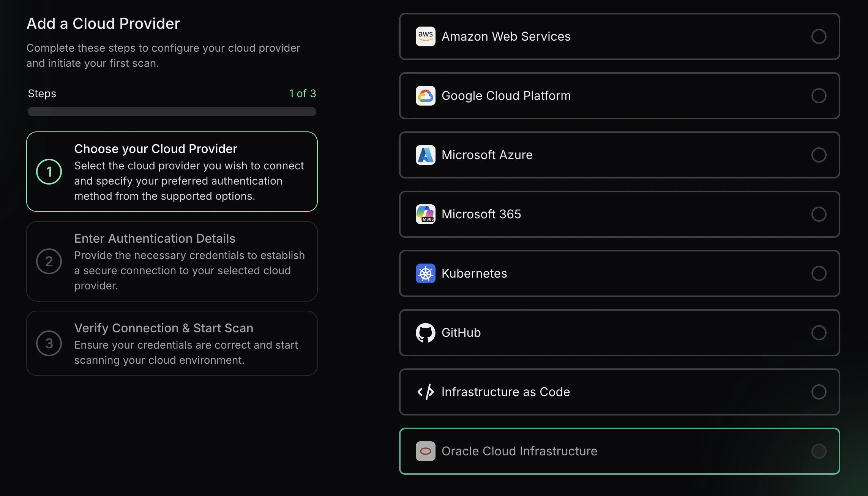Select the Microsoft Azure provider row
The image size is (868, 496).
pyautogui.click(x=620, y=155)
